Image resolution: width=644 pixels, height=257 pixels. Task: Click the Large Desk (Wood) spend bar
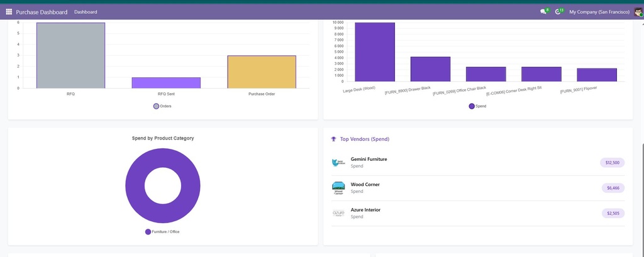pos(375,52)
